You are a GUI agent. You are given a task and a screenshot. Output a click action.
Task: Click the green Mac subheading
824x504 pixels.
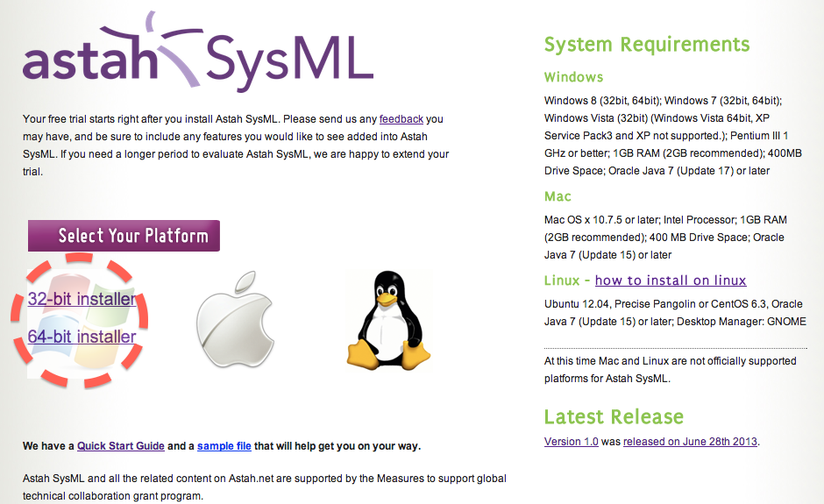pos(558,196)
